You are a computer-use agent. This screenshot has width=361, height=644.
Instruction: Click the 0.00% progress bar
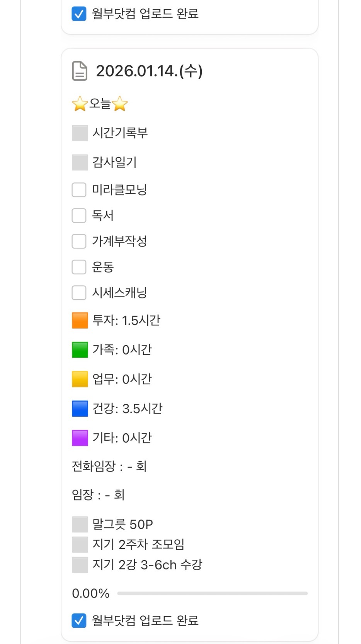coord(212,593)
